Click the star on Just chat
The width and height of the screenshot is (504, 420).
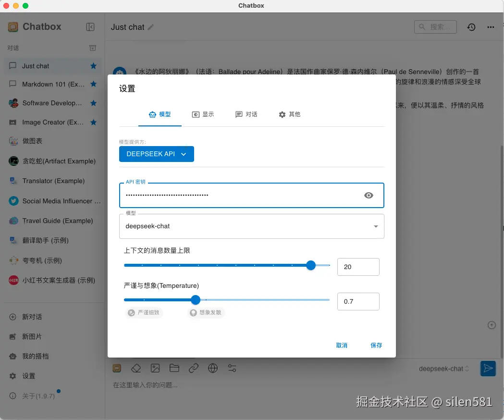pos(94,66)
